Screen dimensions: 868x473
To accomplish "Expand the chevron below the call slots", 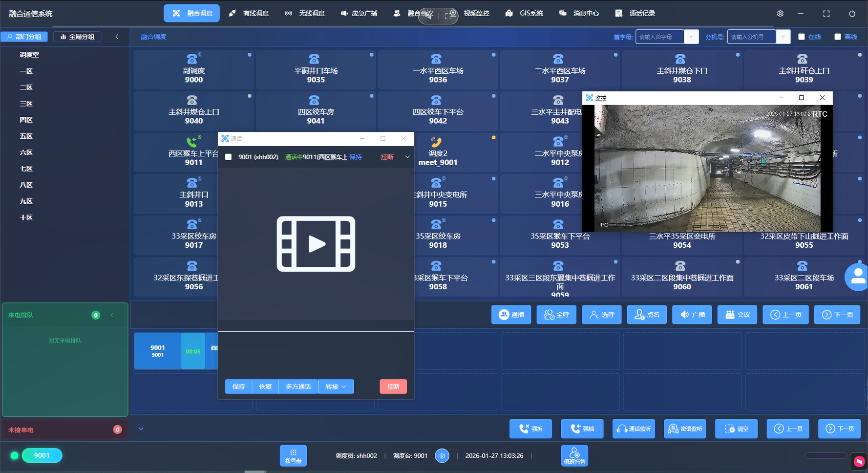I will pos(141,429).
